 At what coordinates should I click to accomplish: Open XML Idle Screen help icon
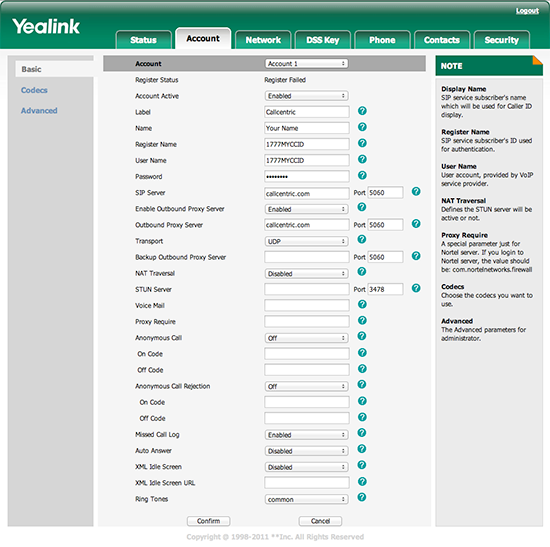362,465
